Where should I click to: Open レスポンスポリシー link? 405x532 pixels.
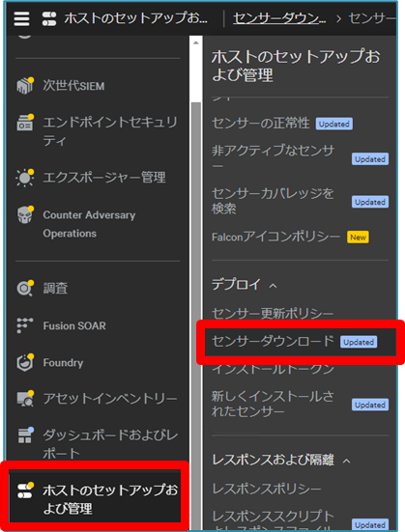[267, 489]
